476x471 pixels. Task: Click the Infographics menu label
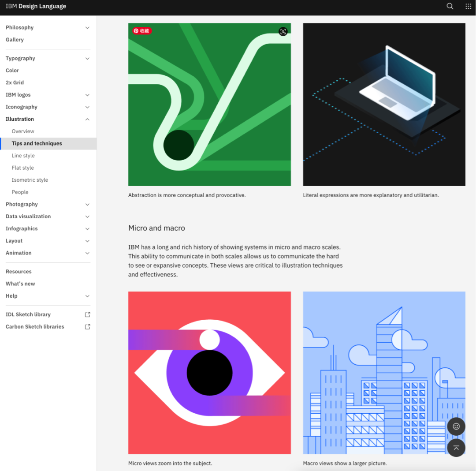coord(22,228)
